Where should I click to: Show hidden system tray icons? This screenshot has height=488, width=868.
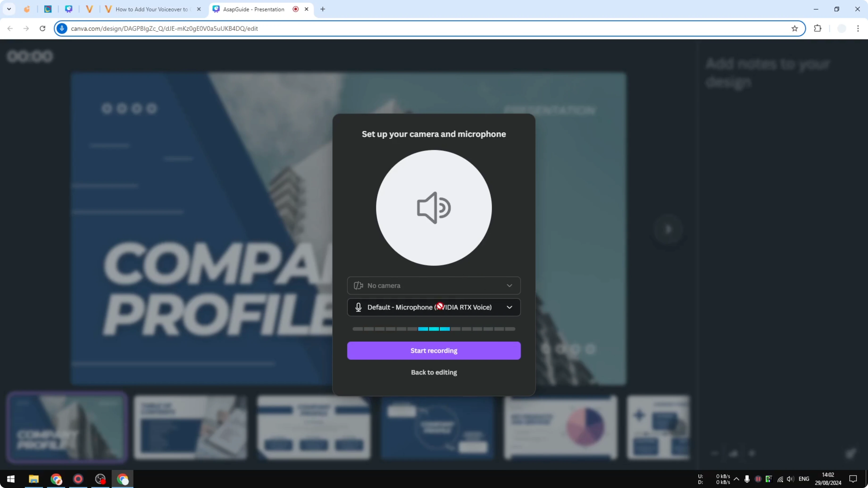737,479
